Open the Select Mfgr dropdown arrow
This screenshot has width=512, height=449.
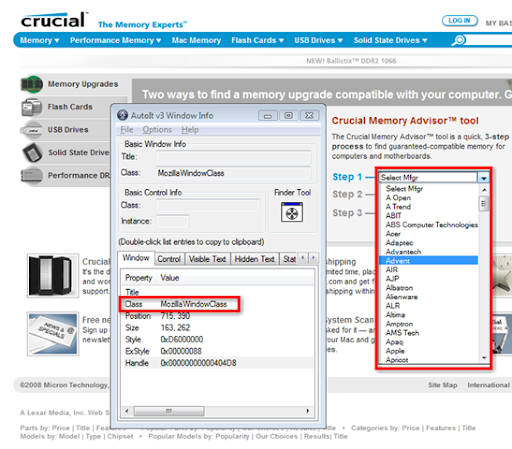click(x=483, y=178)
